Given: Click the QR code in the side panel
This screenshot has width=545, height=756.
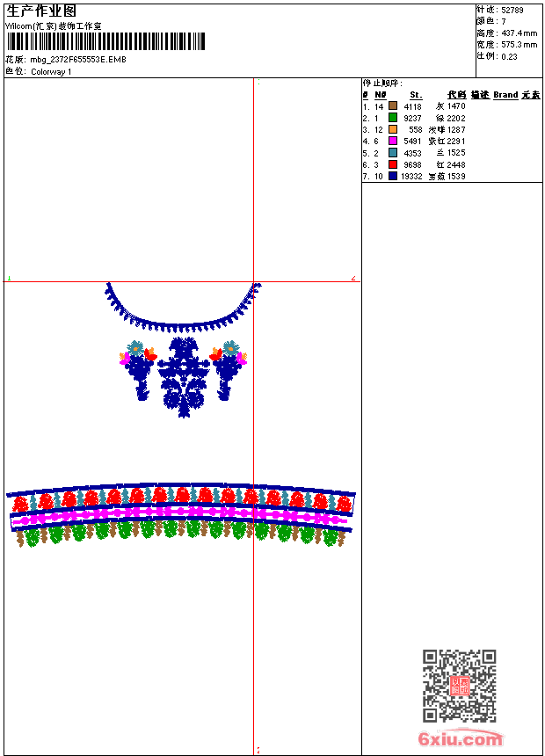Looking at the screenshot, I should (x=459, y=686).
